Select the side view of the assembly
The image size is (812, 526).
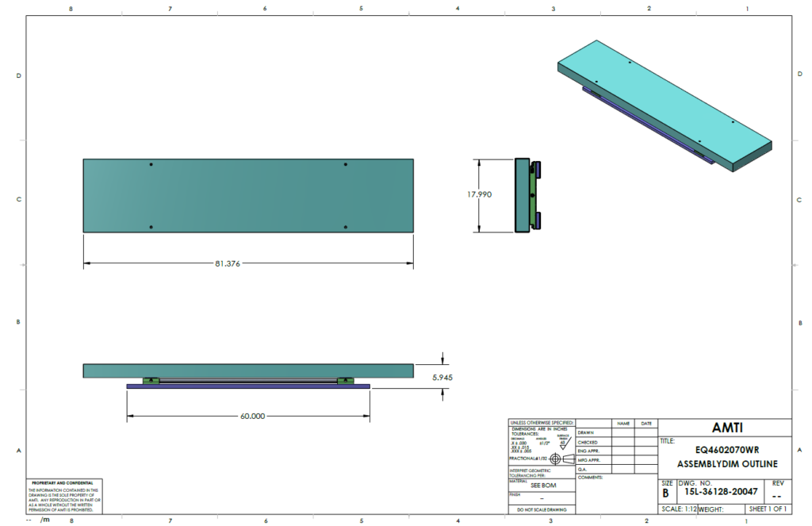[x=526, y=195]
